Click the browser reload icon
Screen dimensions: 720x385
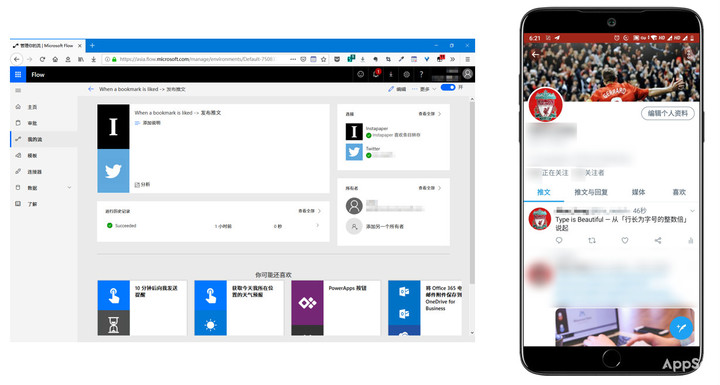[x=42, y=59]
